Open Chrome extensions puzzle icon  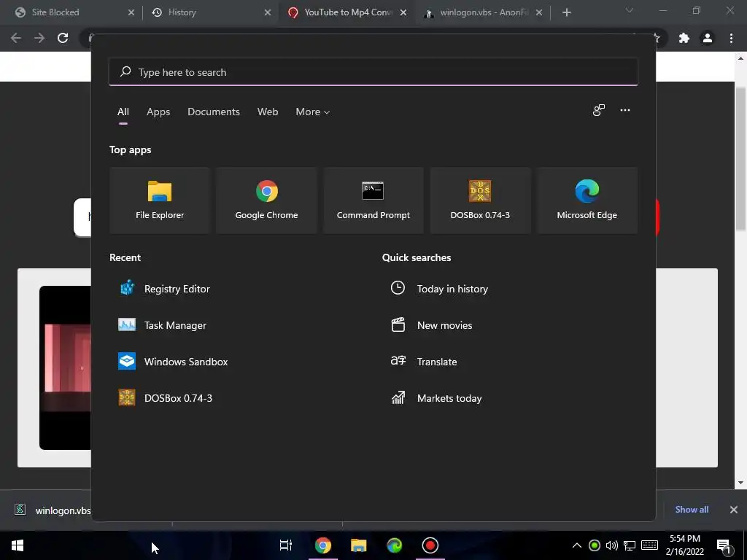coord(684,38)
